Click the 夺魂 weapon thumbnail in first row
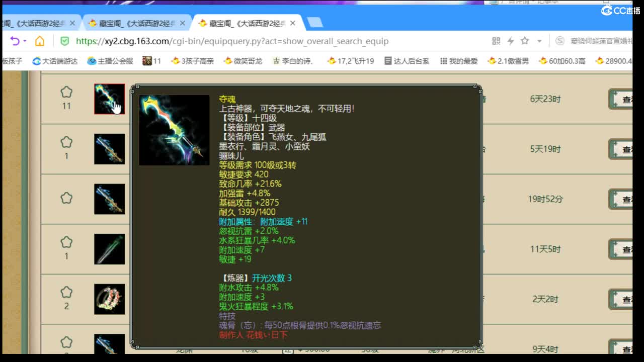Image resolution: width=644 pixels, height=362 pixels. click(109, 99)
